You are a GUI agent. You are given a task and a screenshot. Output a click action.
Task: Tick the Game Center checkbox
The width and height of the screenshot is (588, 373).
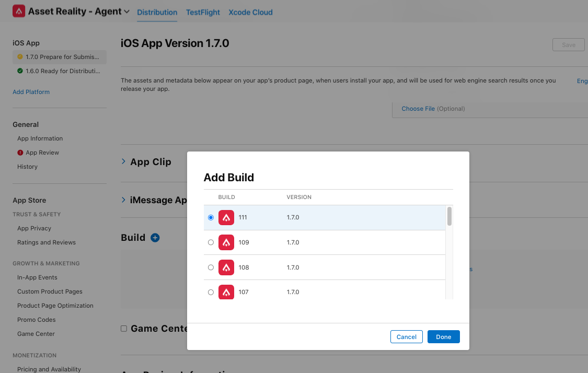pos(124,329)
